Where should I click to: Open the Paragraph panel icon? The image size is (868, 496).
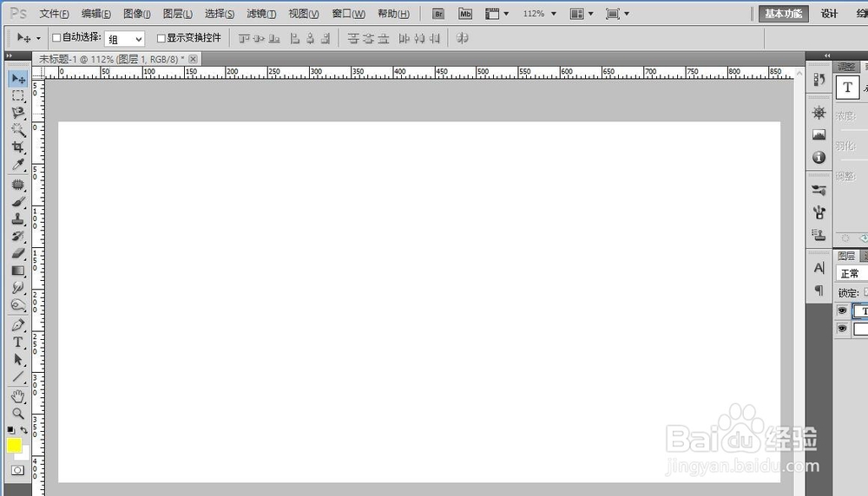pos(819,290)
